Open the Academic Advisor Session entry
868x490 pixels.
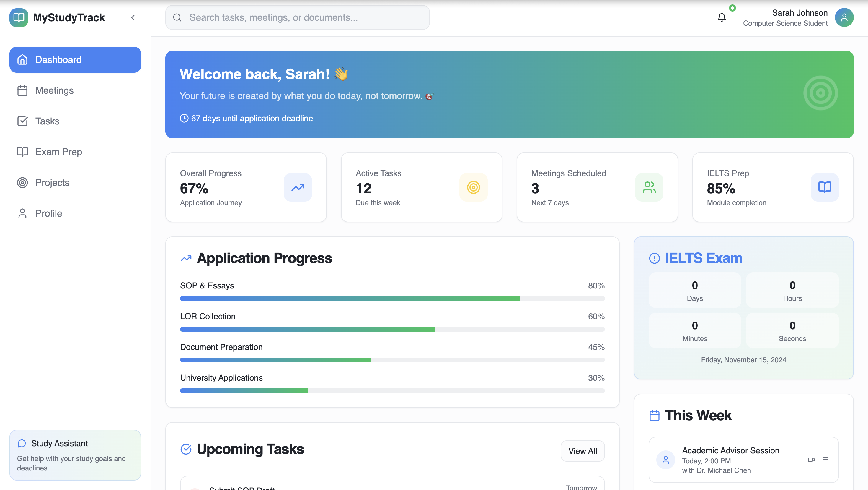(x=730, y=460)
